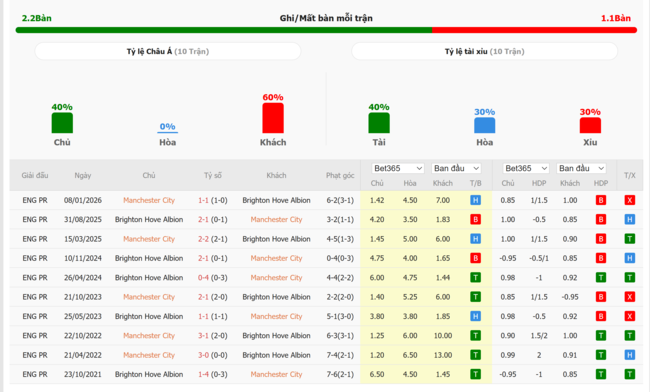Click the HDP column B badge in 10/11/2024 row
The image size is (650, 392).
(x=601, y=258)
